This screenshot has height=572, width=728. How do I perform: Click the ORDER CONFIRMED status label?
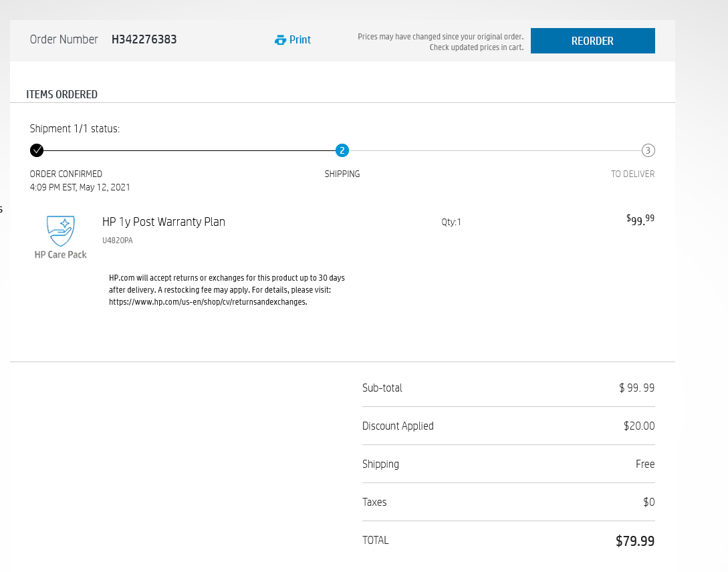pyautogui.click(x=66, y=174)
